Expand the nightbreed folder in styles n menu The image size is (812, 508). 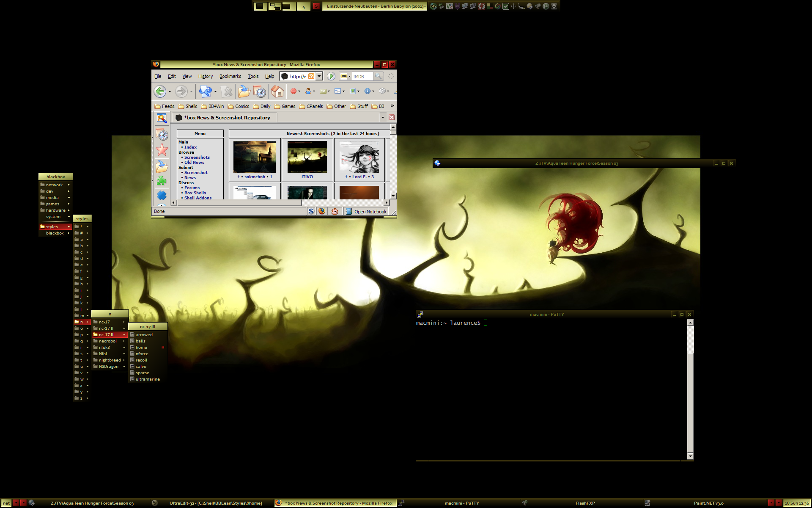[110, 360]
